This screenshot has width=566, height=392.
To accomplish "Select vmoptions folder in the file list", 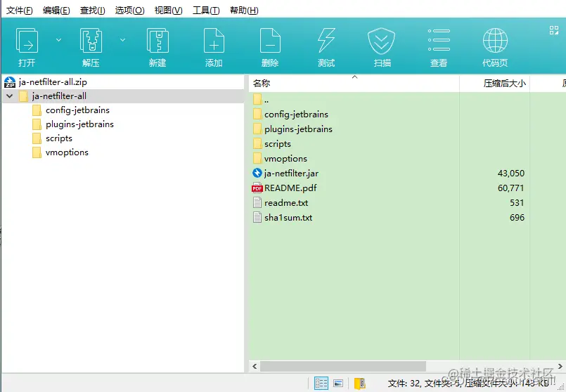I will (x=285, y=159).
